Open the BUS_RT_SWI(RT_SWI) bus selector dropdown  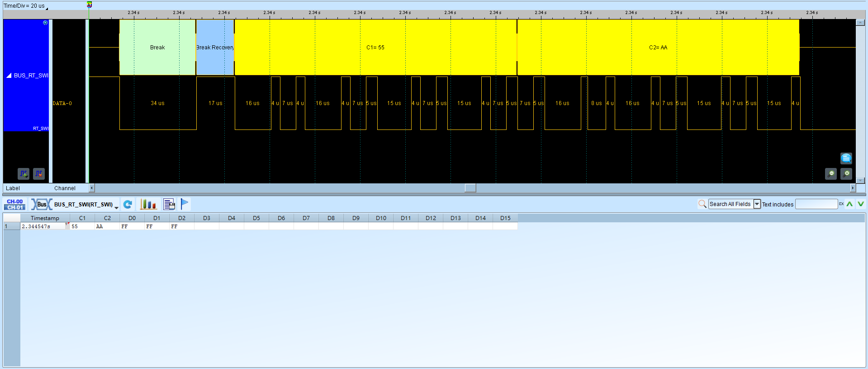pos(116,207)
